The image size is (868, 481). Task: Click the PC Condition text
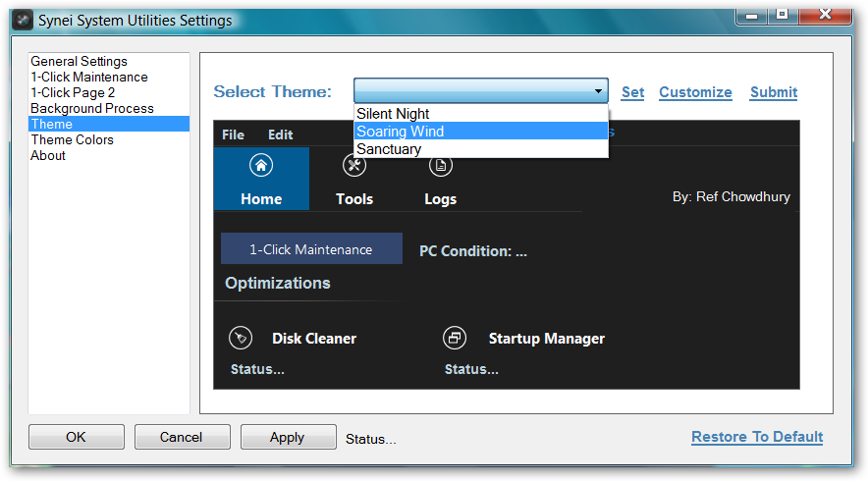click(x=472, y=251)
